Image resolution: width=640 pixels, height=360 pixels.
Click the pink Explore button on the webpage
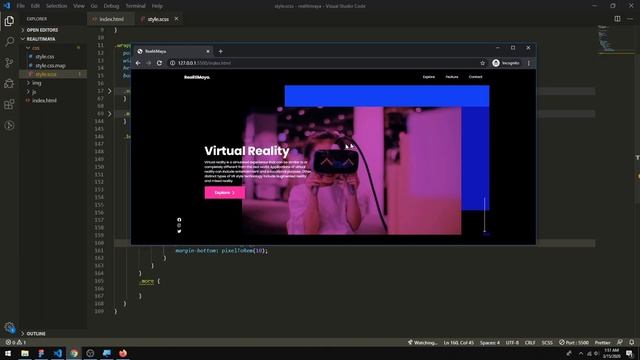[225, 193]
